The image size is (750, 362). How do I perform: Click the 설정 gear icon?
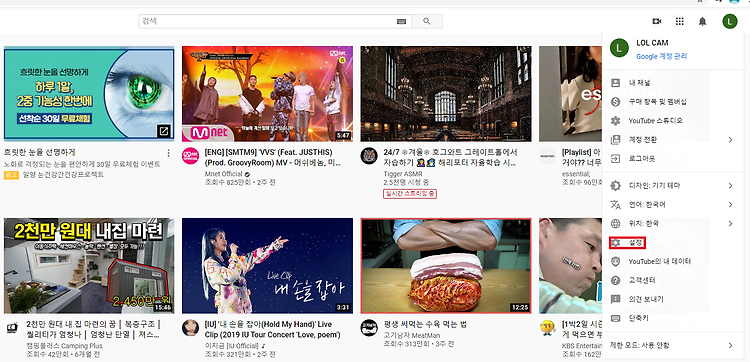616,243
